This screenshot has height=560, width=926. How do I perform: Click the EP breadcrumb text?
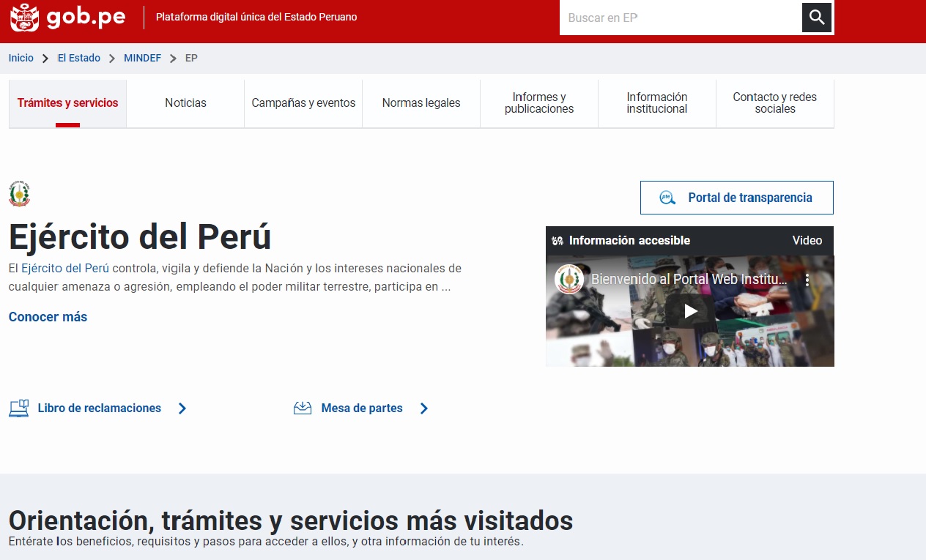[191, 58]
